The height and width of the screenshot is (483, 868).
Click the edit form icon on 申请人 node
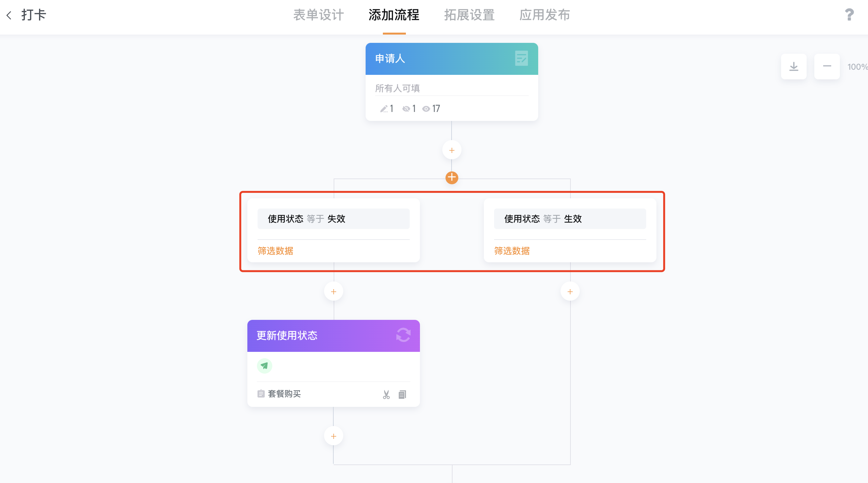[x=521, y=58]
